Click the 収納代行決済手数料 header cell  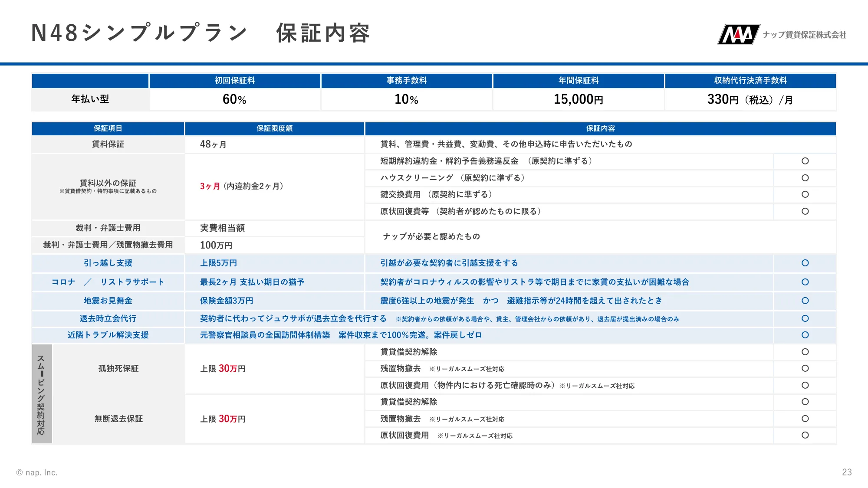(750, 81)
